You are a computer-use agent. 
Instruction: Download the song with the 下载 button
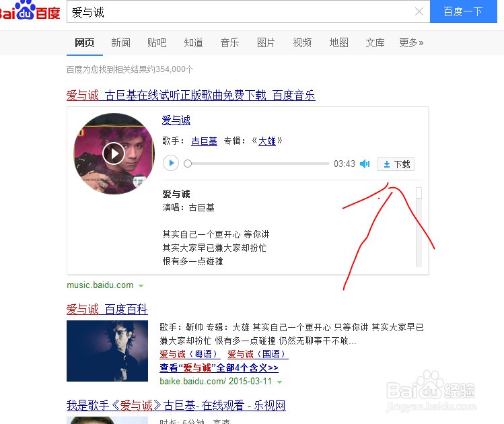[396, 164]
